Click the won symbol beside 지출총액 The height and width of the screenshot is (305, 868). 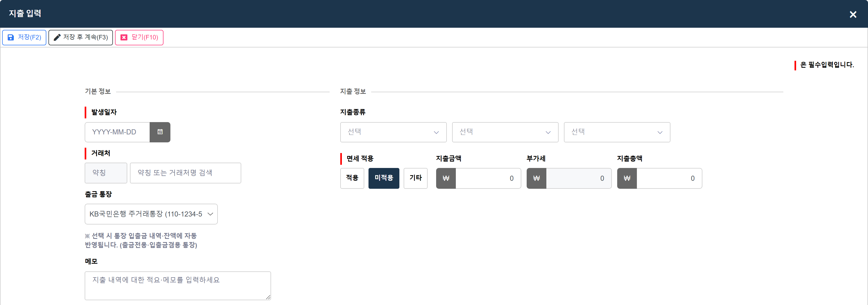[x=627, y=178]
